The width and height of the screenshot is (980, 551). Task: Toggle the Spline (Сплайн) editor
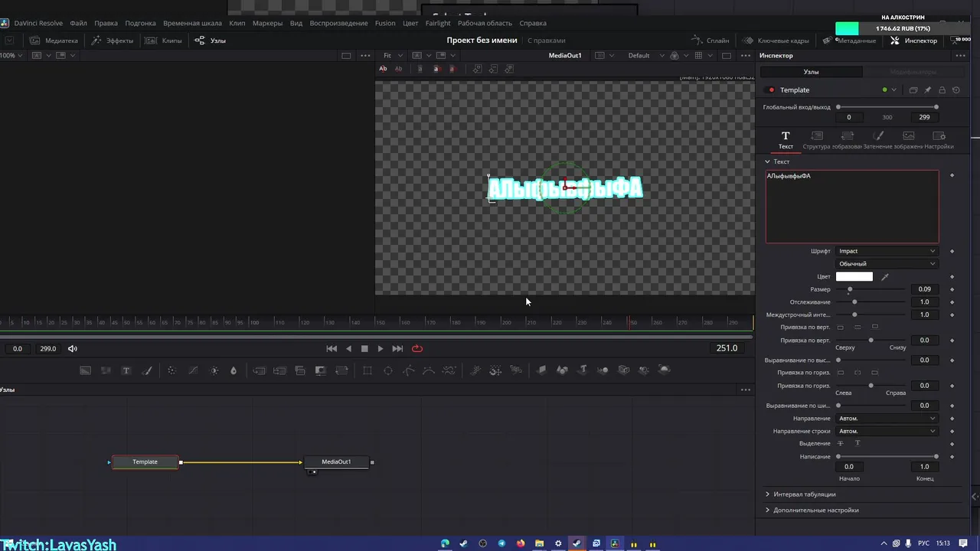point(710,41)
